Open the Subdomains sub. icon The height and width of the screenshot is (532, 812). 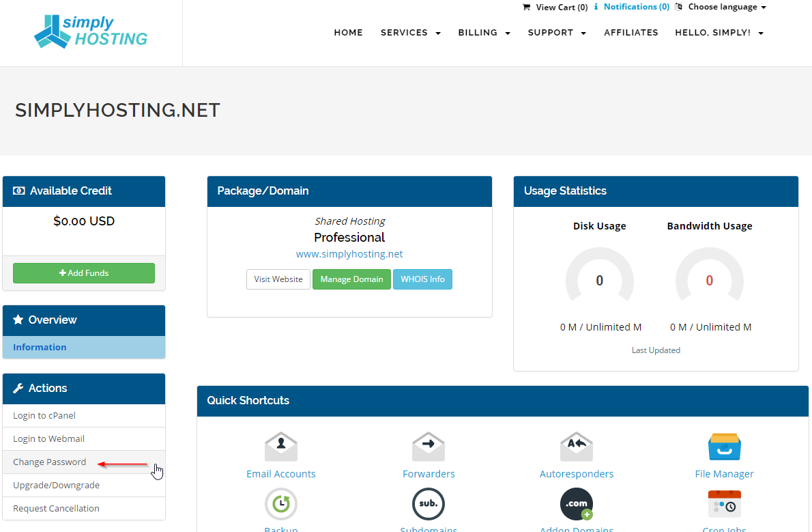click(x=429, y=503)
